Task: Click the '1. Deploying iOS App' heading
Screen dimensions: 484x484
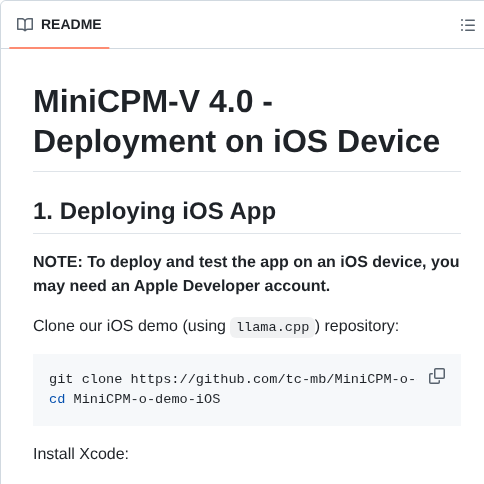Action: [x=154, y=211]
